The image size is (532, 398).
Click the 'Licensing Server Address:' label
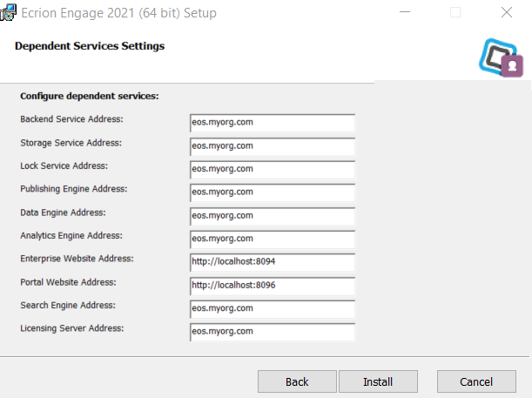point(72,328)
